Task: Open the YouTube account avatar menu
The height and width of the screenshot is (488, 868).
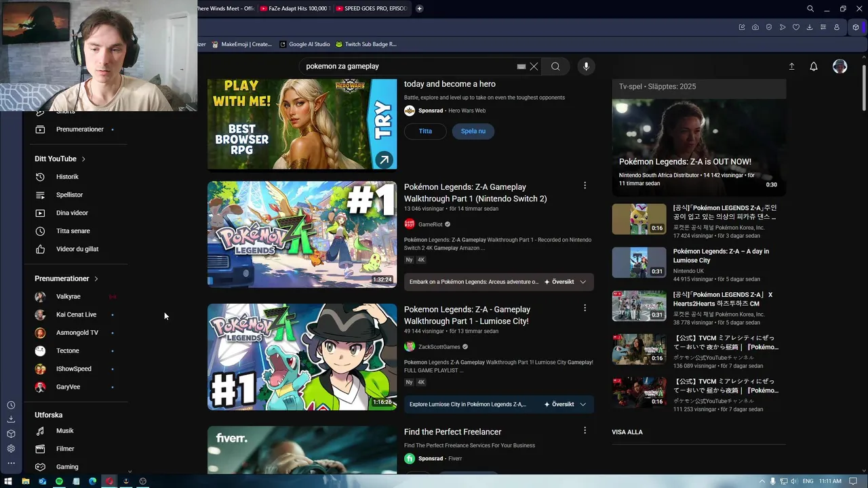Action: (x=840, y=66)
